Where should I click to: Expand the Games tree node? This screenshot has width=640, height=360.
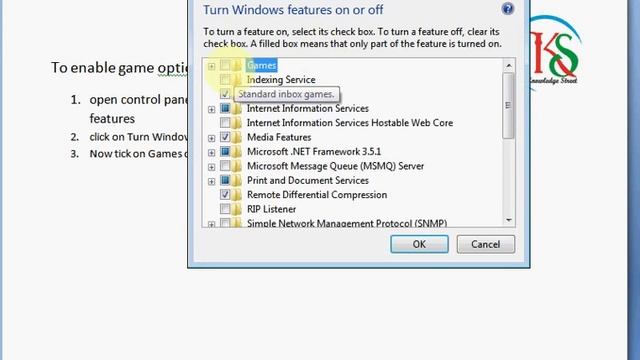tap(211, 66)
